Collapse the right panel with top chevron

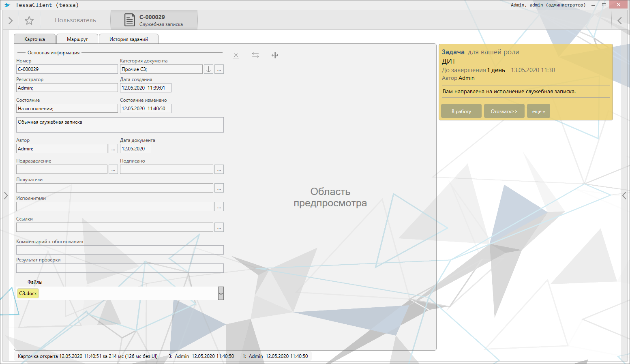619,21
